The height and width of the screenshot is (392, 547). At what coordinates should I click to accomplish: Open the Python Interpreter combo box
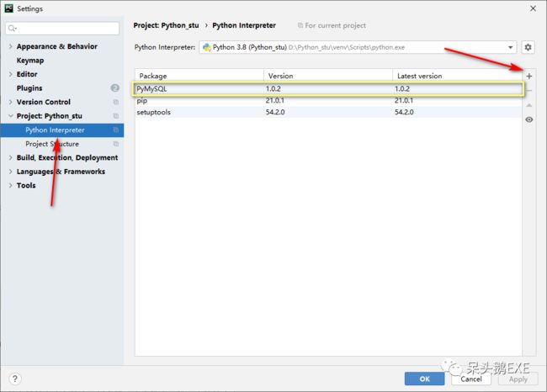(x=358, y=47)
